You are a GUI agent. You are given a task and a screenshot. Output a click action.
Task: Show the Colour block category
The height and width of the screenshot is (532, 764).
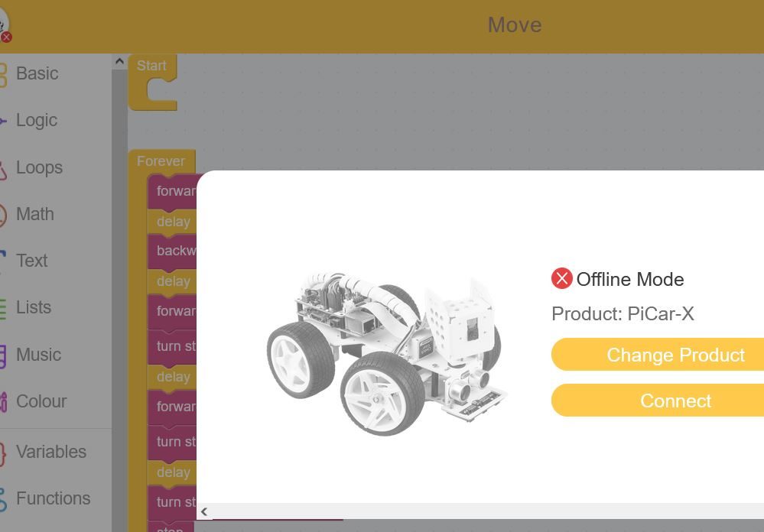tap(41, 401)
